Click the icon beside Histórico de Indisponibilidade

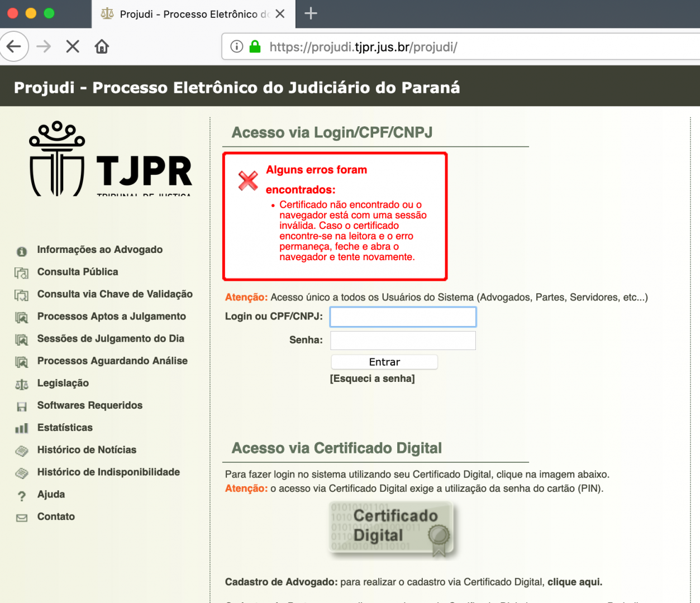coord(22,473)
